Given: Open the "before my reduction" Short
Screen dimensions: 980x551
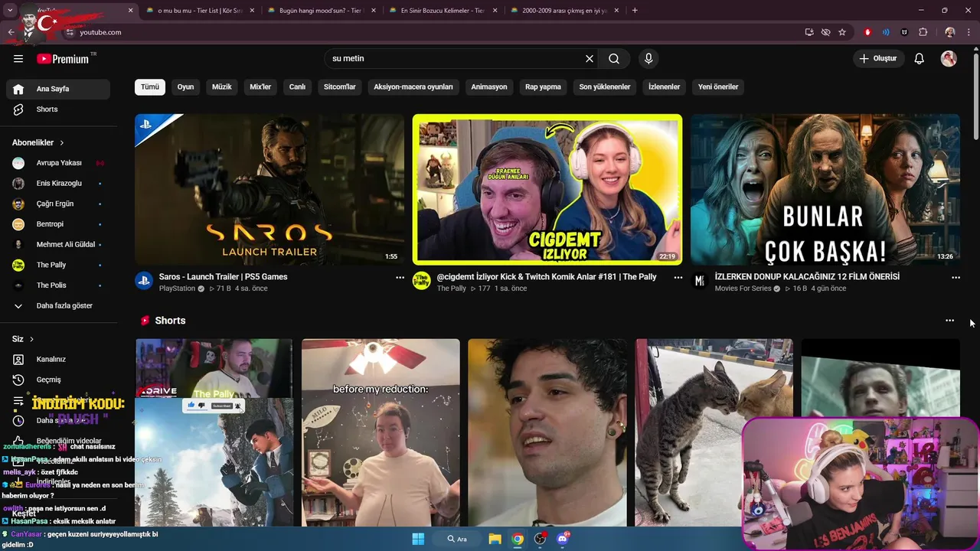Looking at the screenshot, I should [381, 432].
